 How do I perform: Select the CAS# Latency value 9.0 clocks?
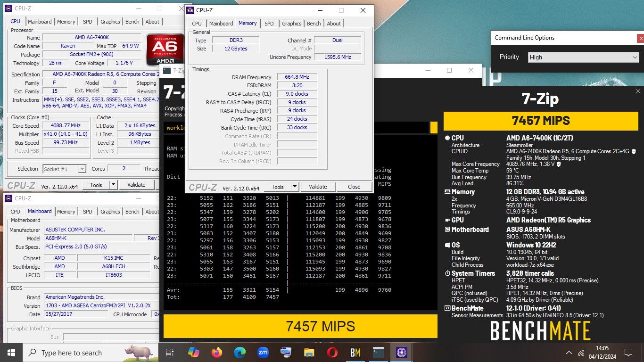297,94
